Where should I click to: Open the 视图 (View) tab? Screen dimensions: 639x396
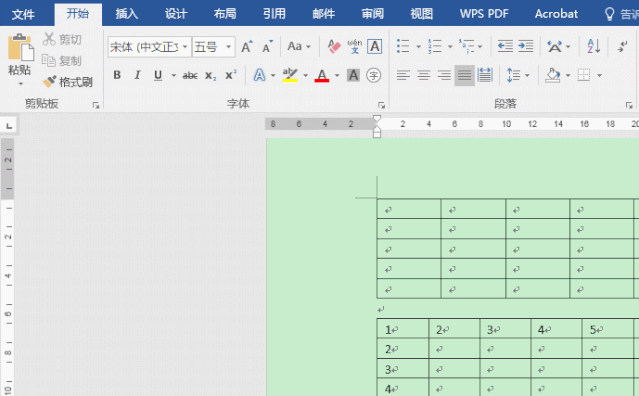421,14
